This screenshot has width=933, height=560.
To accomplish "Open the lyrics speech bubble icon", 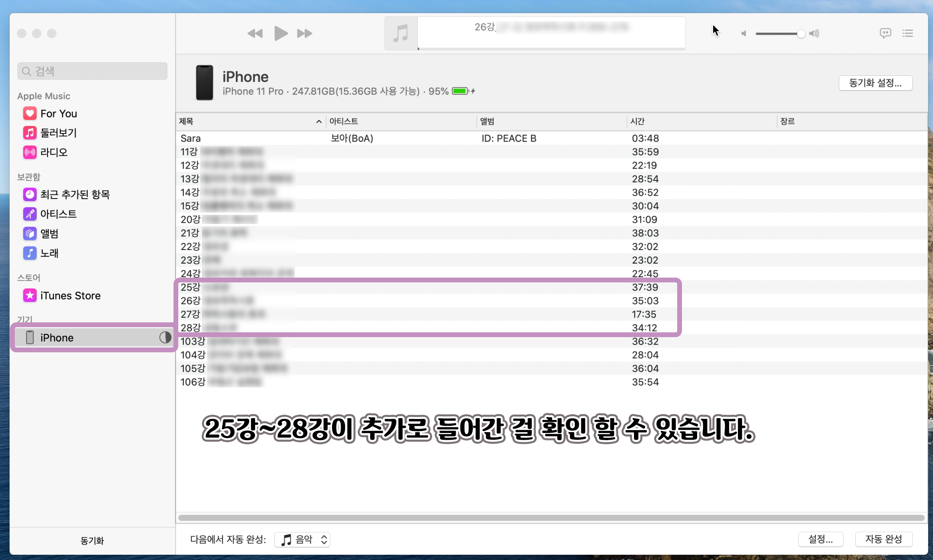I will click(885, 33).
